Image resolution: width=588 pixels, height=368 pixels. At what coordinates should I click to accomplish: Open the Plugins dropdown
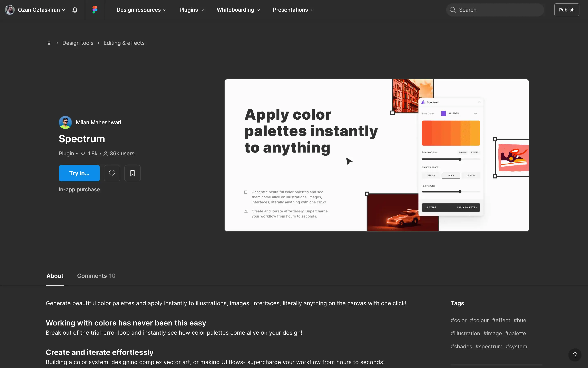(192, 10)
